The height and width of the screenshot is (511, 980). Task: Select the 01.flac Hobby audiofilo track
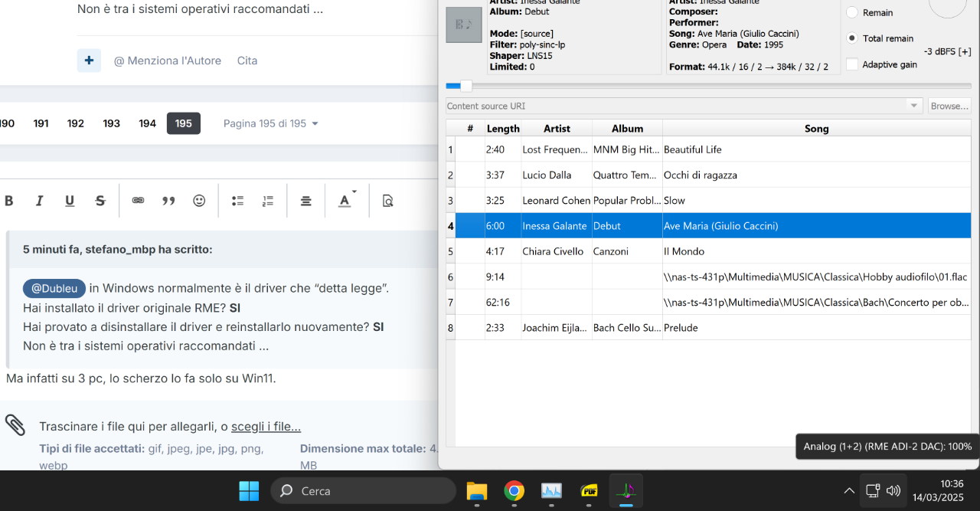[x=708, y=277]
